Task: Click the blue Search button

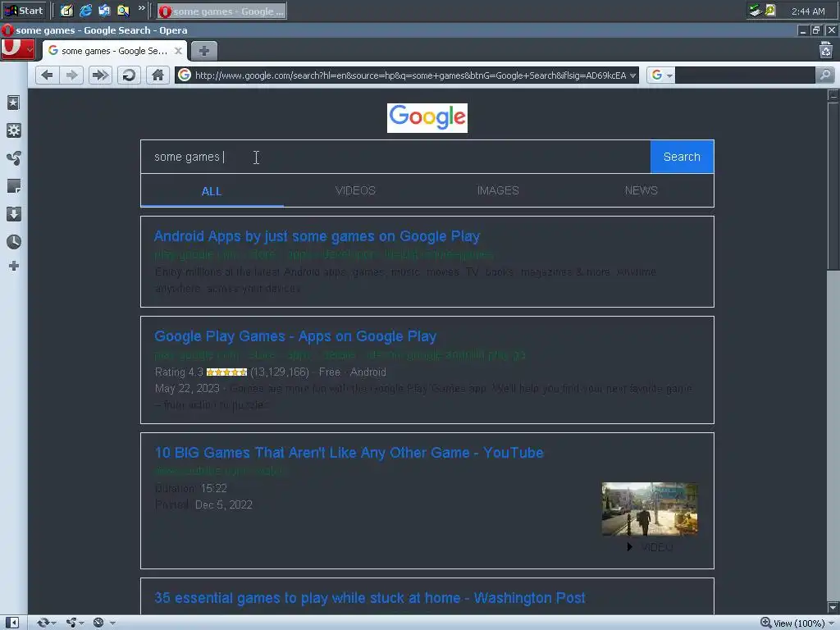Action: click(x=682, y=157)
